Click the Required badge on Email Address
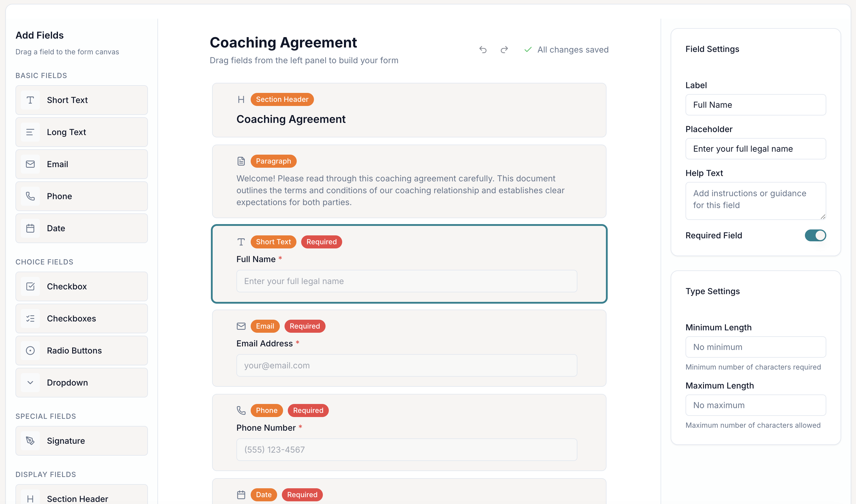Image resolution: width=856 pixels, height=504 pixels. coord(304,326)
